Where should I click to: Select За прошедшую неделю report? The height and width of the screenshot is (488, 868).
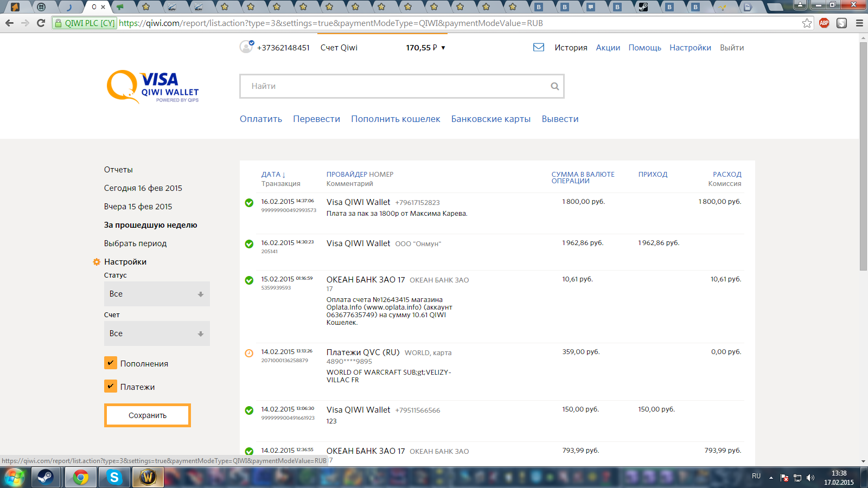[150, 225]
